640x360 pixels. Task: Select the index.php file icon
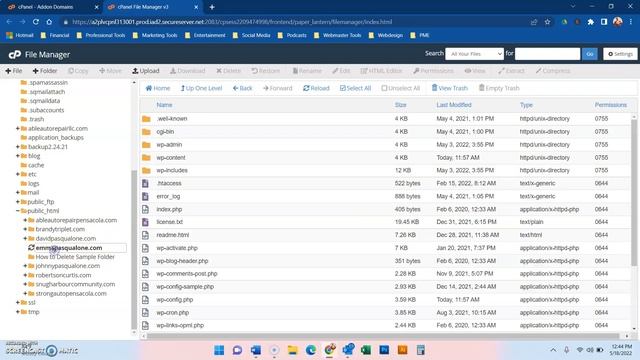pyautogui.click(x=145, y=209)
